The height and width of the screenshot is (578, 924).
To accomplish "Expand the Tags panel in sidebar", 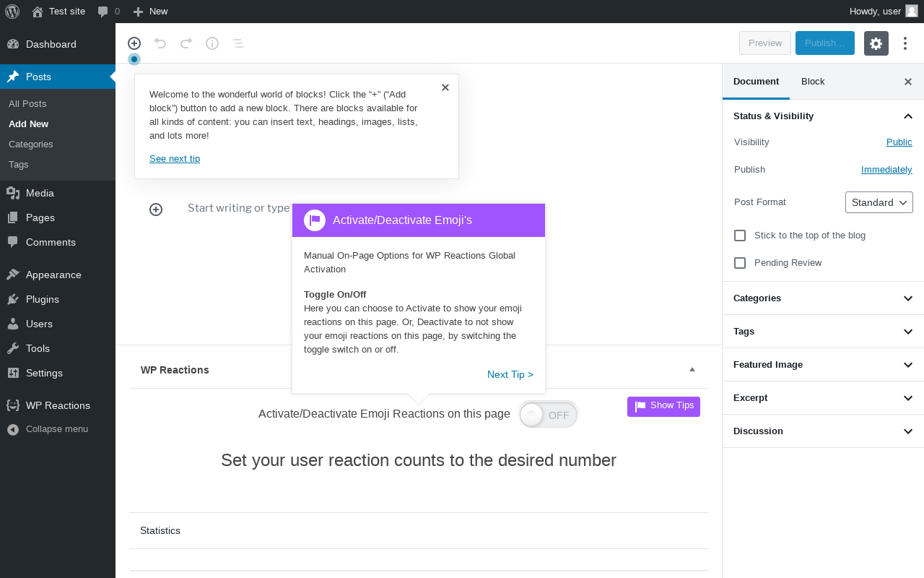I will click(823, 332).
